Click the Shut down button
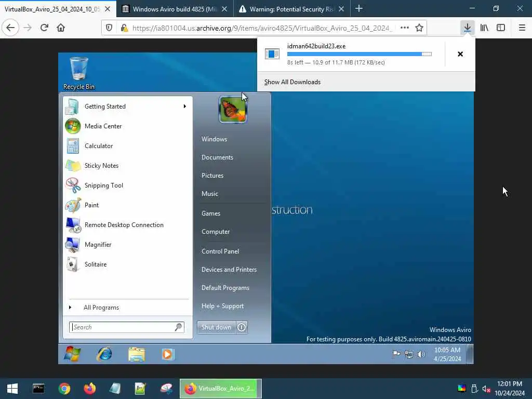This screenshot has width=532, height=399. click(216, 327)
